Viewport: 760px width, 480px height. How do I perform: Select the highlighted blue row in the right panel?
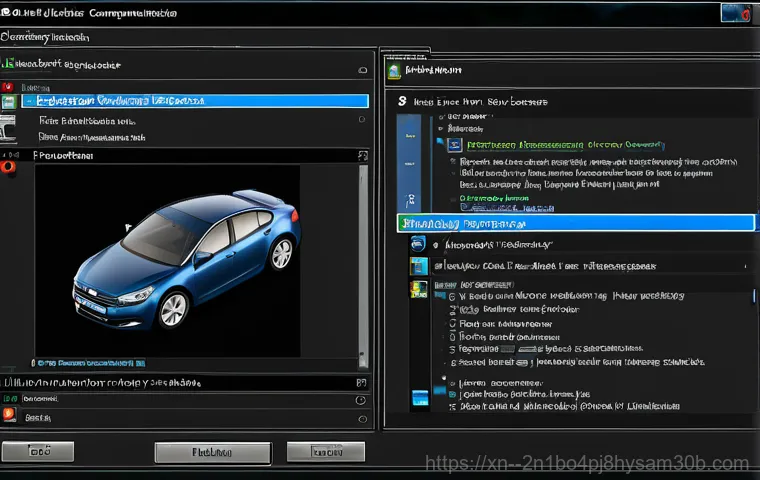tap(575, 222)
